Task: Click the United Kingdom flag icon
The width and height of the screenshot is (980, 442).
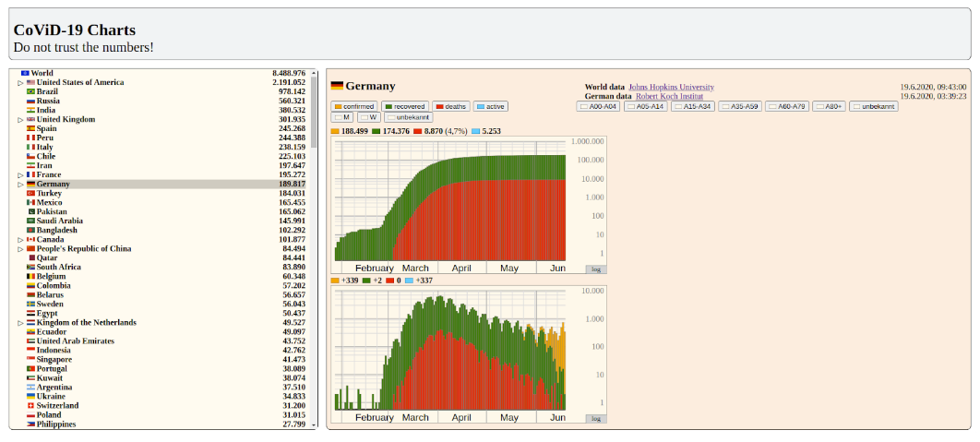Action: click(x=30, y=119)
